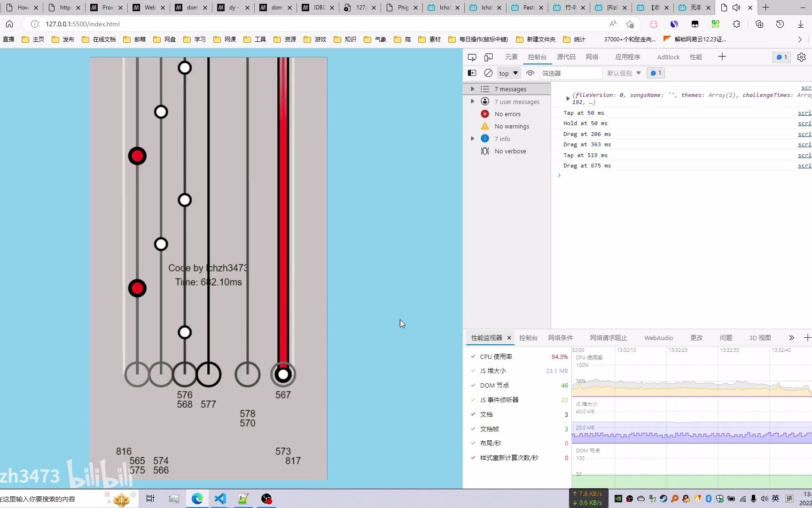Create a live expression with the eye icon
The width and height of the screenshot is (812, 508).
530,73
